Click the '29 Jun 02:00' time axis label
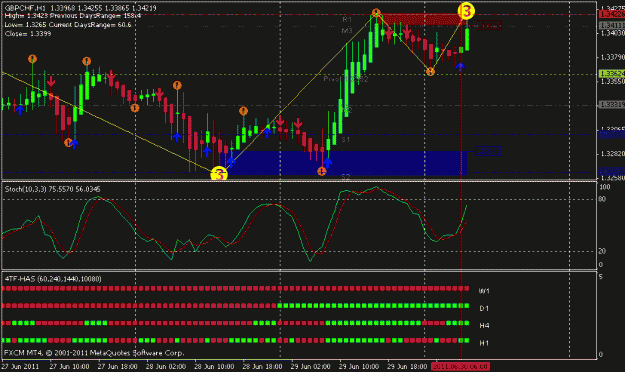Screen dimensions: 625x372 tap(311, 366)
